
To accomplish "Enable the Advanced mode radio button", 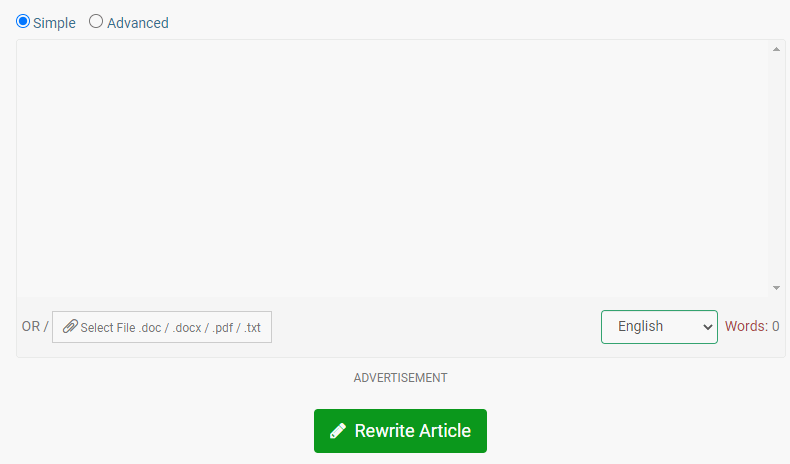I will point(96,21).
